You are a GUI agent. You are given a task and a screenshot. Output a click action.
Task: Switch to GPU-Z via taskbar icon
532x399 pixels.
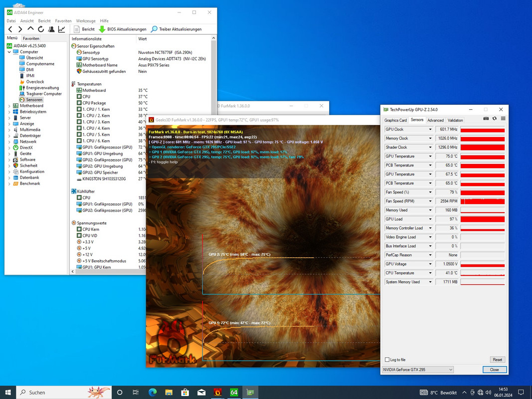[x=250, y=393]
